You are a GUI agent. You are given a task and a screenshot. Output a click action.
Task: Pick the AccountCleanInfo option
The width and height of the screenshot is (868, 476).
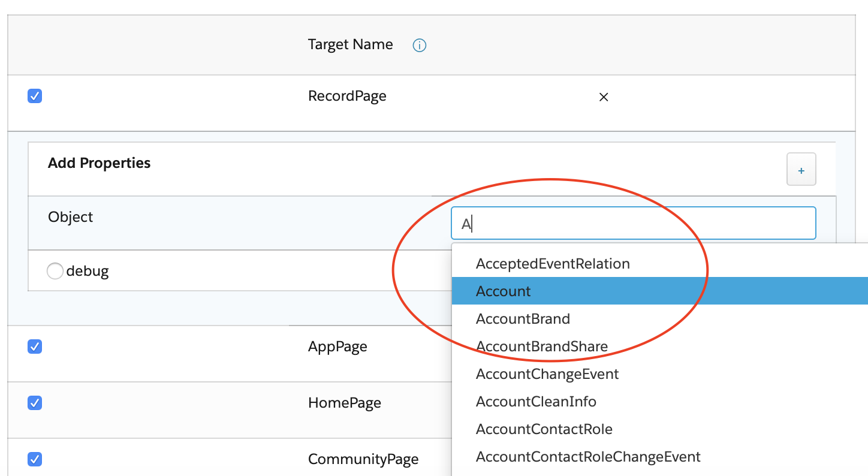click(659, 402)
